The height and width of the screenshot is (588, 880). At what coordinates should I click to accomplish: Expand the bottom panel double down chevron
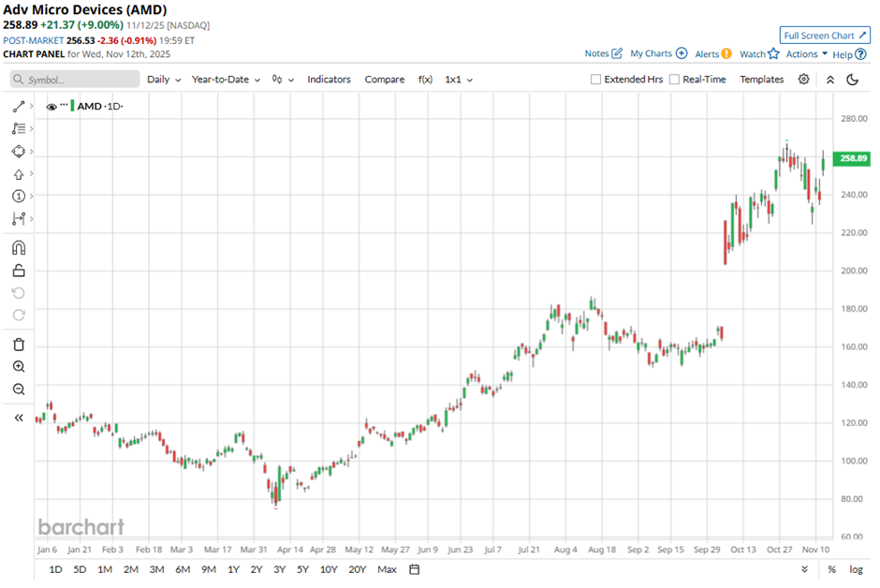804,569
